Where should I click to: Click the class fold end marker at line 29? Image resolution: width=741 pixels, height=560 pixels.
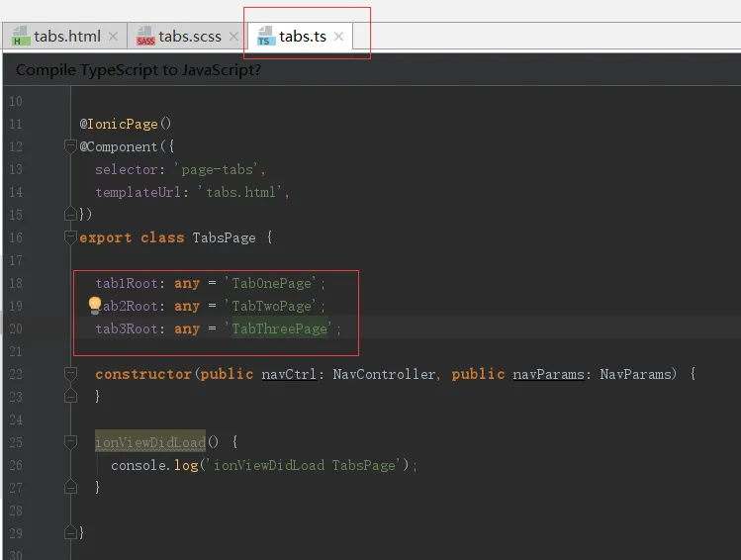[70, 532]
